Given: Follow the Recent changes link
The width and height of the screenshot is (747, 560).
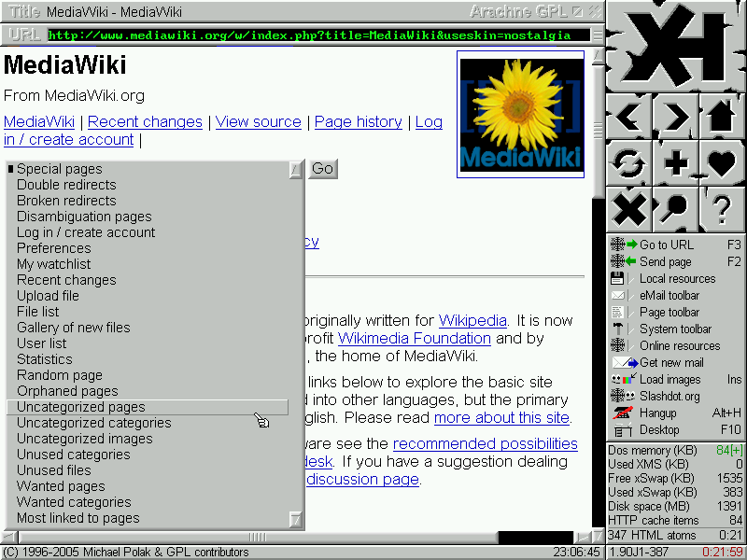Looking at the screenshot, I should tap(145, 121).
